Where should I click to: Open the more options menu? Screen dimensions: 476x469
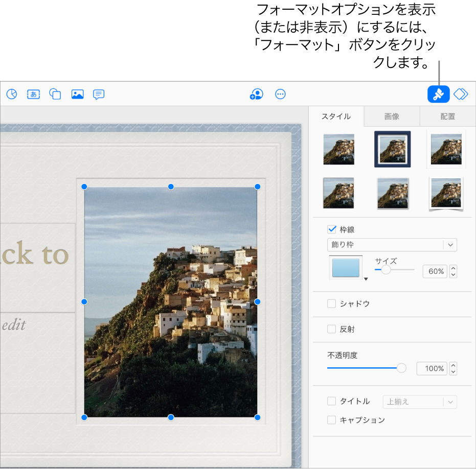pos(280,94)
